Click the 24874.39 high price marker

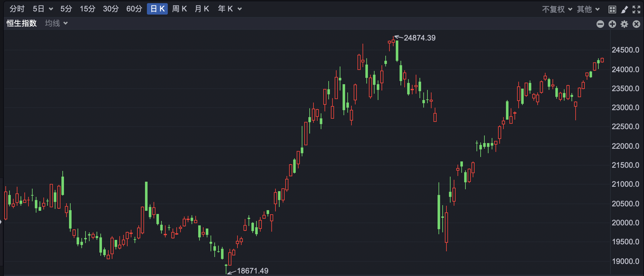[x=420, y=38]
